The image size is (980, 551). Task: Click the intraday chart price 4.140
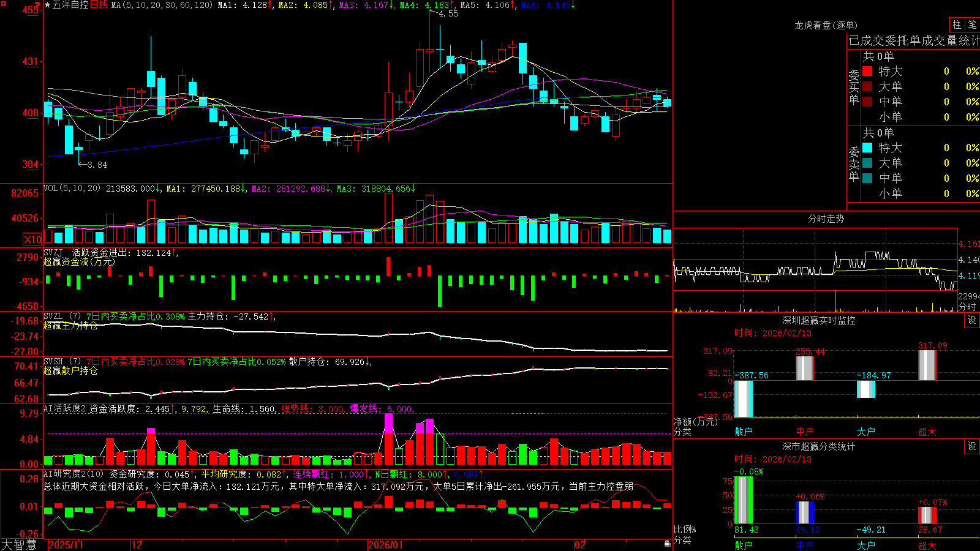[968, 260]
